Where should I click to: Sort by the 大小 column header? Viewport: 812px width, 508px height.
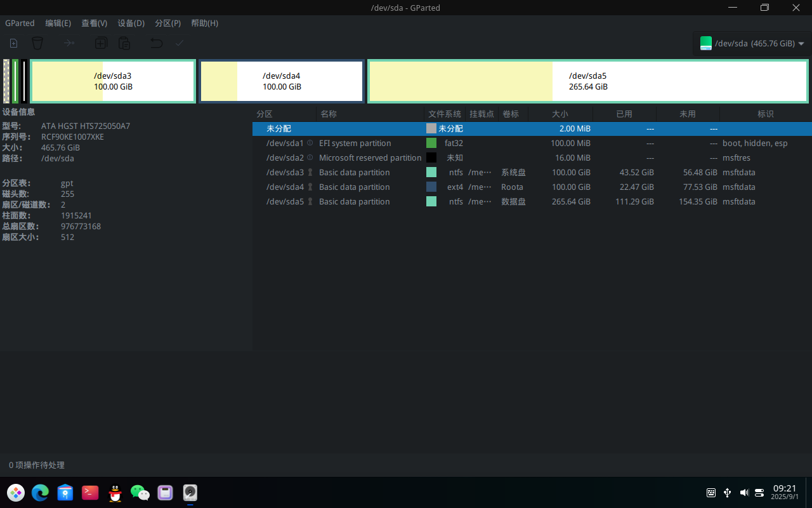(560, 114)
